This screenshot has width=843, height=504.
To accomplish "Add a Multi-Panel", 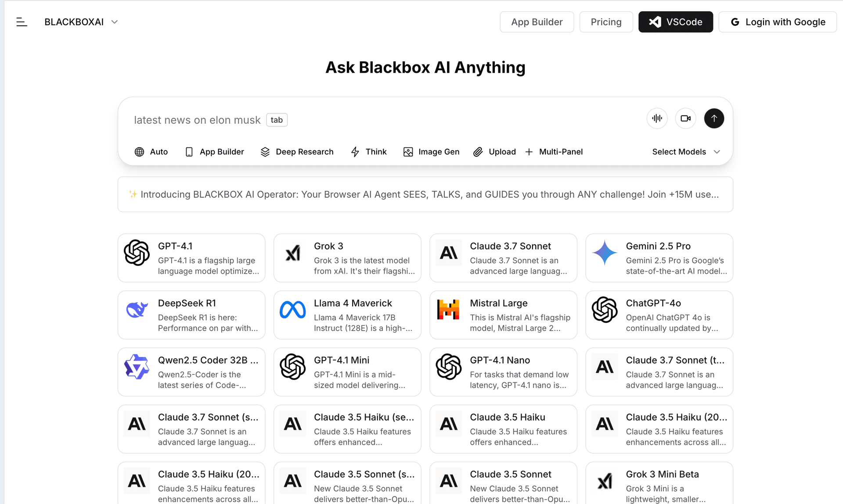I will click(x=554, y=152).
